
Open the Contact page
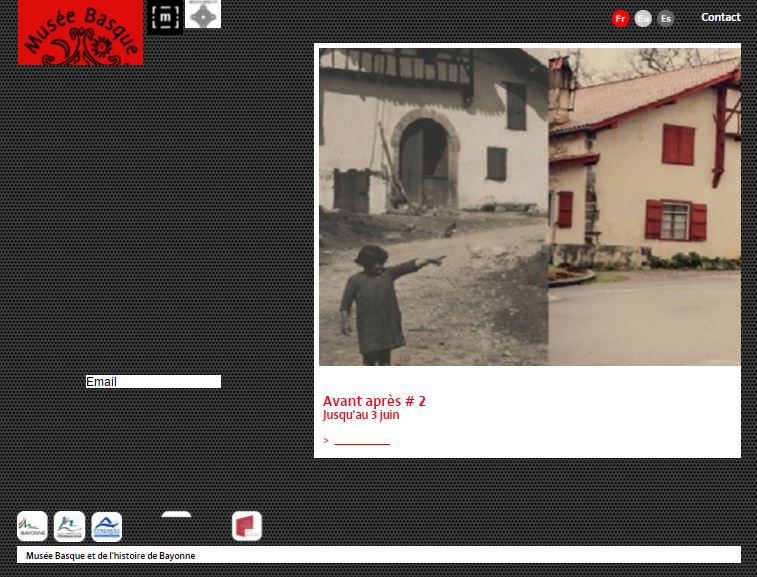(720, 17)
